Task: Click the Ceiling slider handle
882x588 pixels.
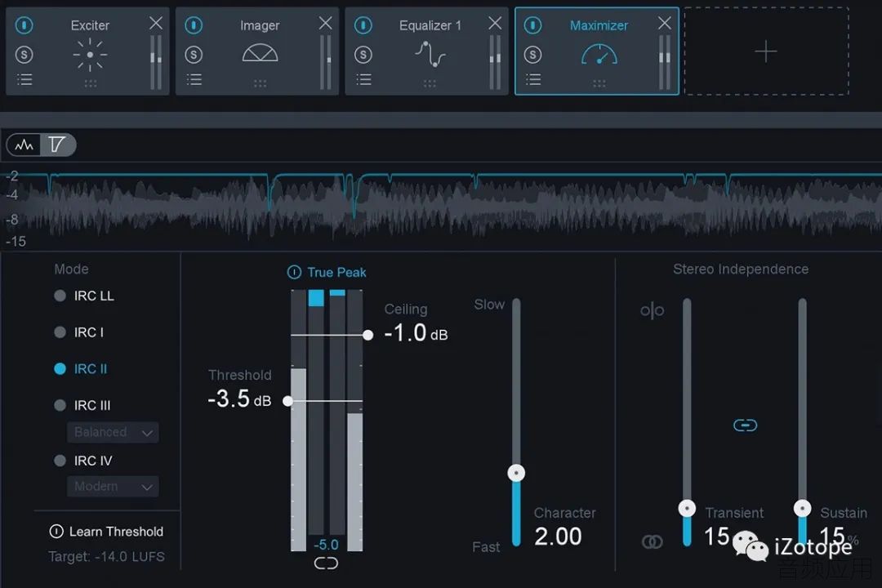Action: click(367, 336)
